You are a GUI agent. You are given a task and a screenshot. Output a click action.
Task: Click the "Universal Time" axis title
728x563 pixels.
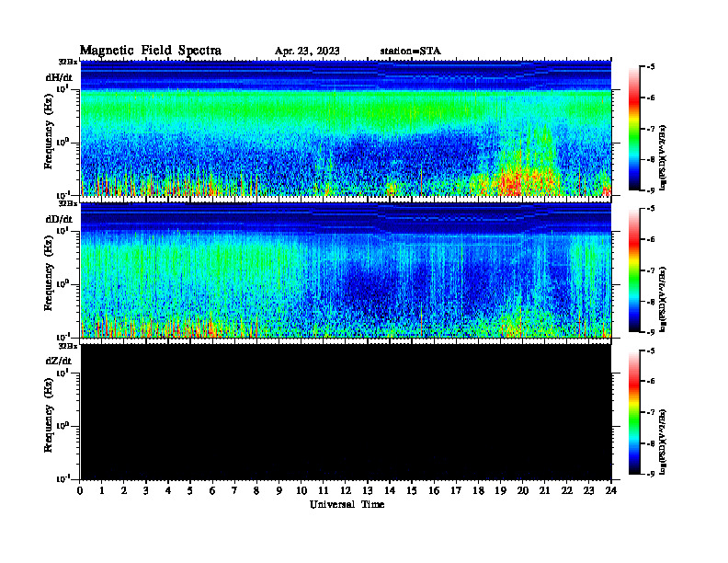pos(347,504)
